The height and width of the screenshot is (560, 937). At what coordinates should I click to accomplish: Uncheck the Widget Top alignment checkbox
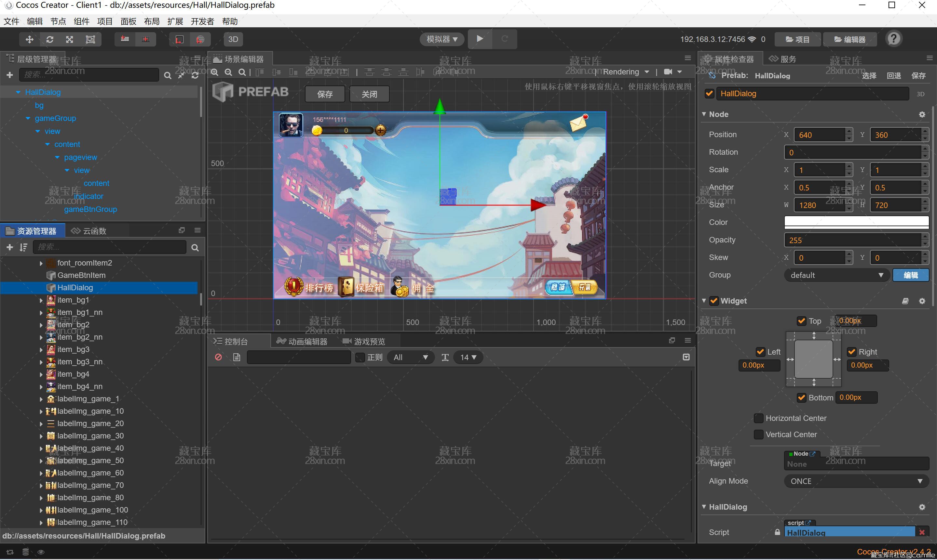coord(801,321)
